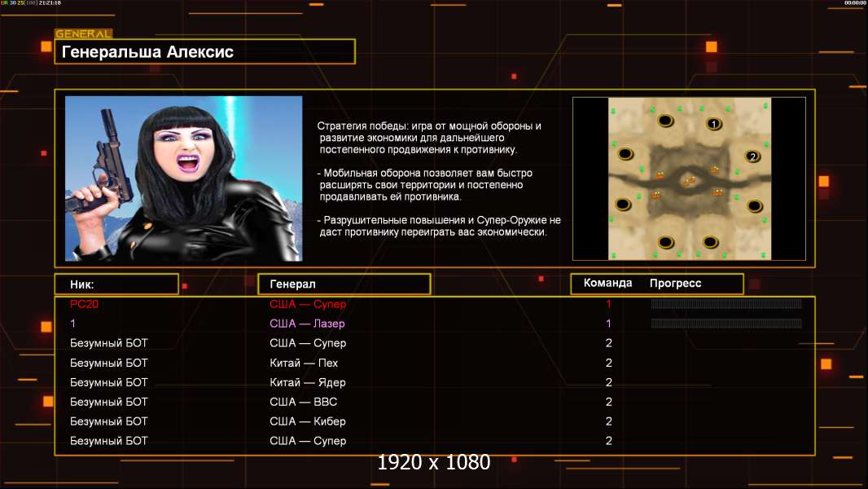This screenshot has height=489, width=868.
Task: Click the General Alexis portrait image
Action: pos(184,178)
